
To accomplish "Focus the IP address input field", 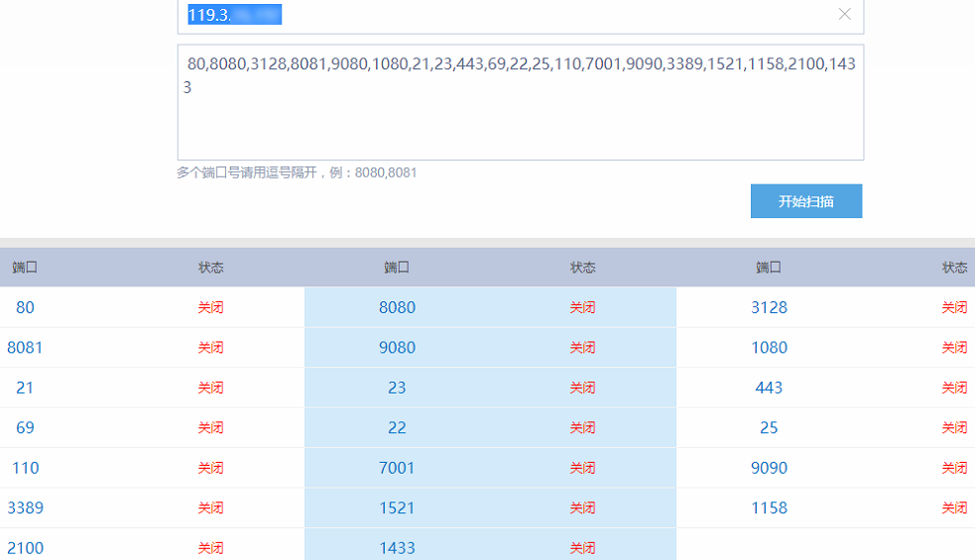I will tap(521, 16).
